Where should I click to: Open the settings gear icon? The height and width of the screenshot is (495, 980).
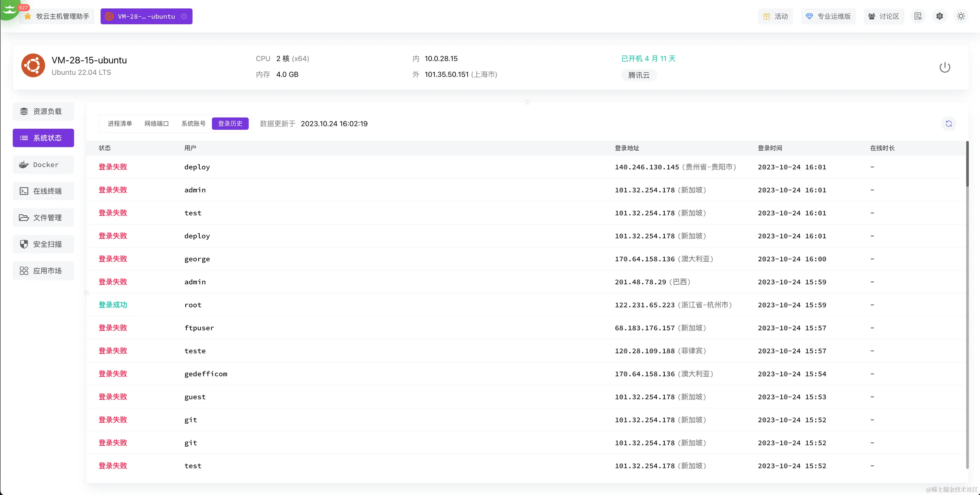939,16
